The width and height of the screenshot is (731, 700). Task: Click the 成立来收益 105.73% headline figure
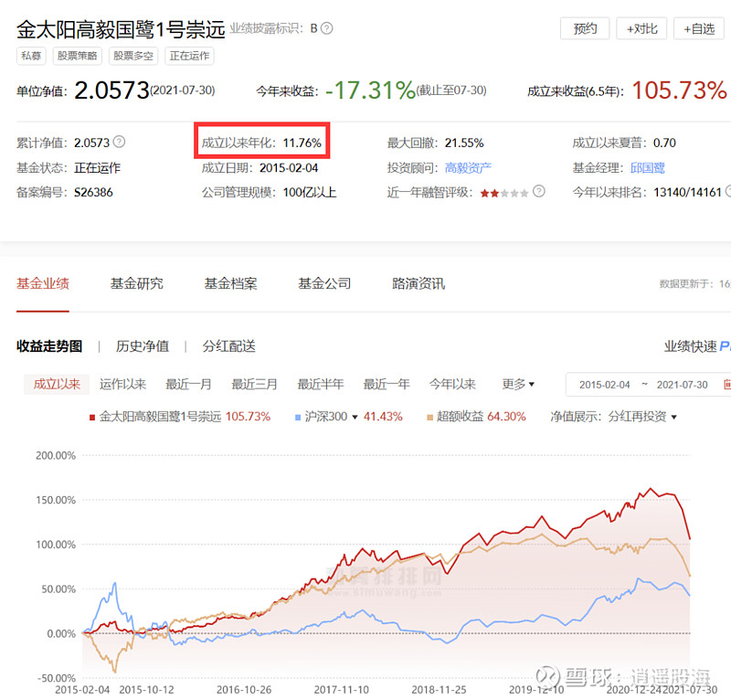tap(679, 90)
